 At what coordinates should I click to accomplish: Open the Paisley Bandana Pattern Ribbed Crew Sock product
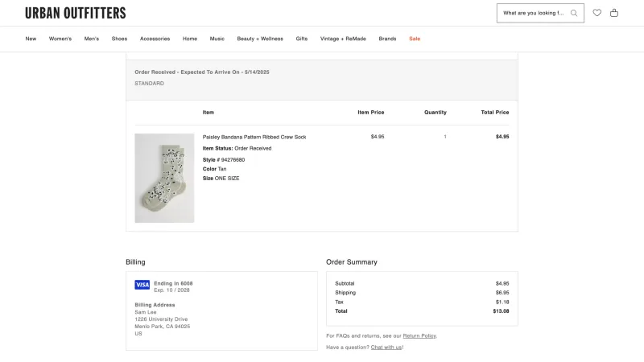[x=254, y=137]
